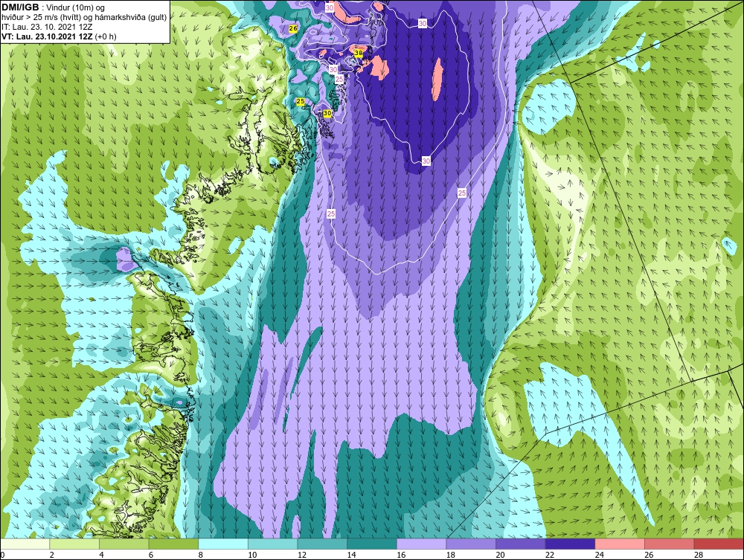Viewport: 744px width, 560px height.
Task: Click the yellow '38' maximum gust label
Action: pos(359,54)
